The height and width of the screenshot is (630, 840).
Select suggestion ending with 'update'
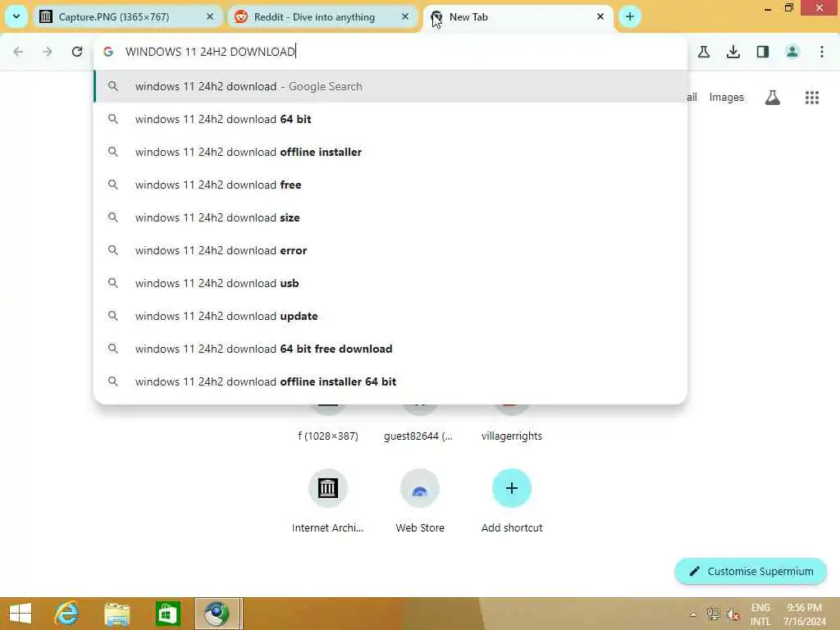pyautogui.click(x=390, y=316)
